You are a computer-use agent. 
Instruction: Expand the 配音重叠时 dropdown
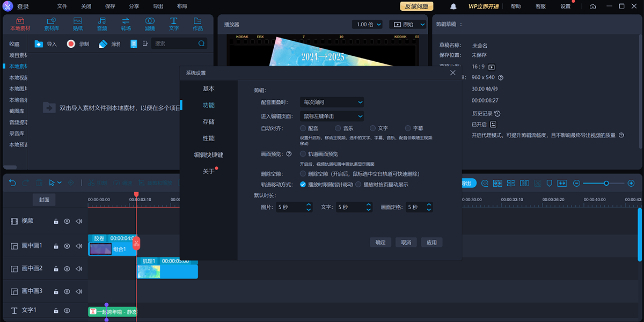click(x=332, y=102)
